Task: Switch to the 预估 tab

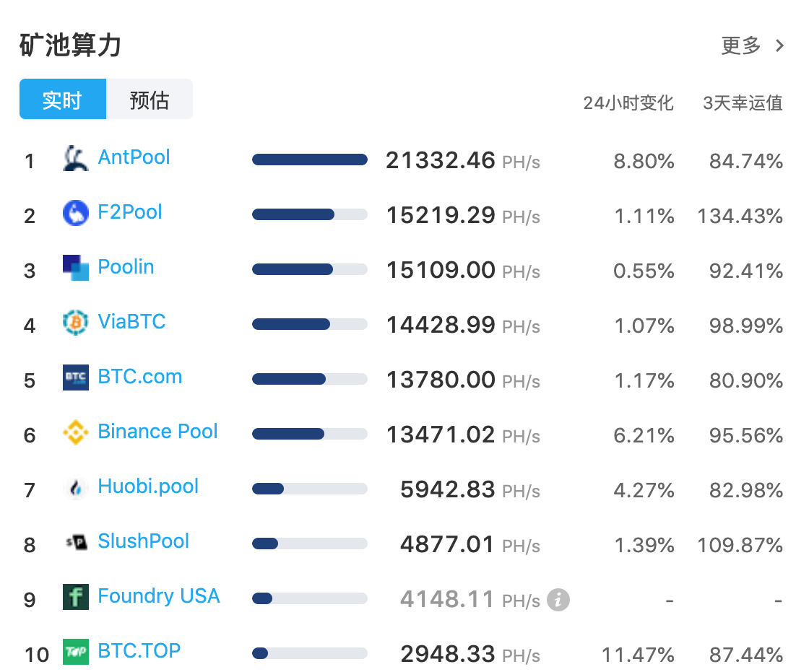Action: 150,100
